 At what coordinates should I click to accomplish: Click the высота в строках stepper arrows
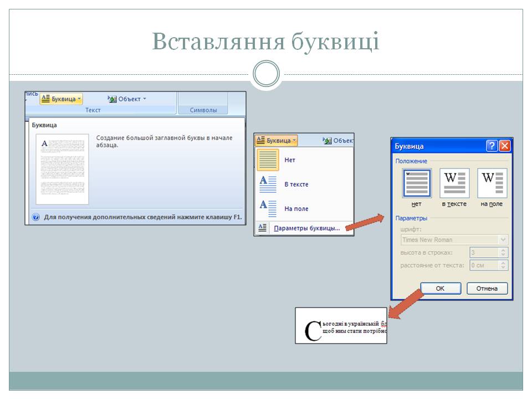[503, 253]
